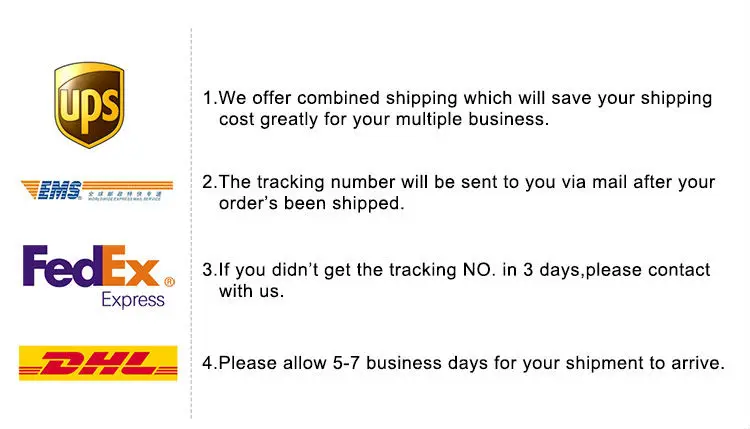Click the "4." list number
Image resolution: width=750 pixels, height=429 pixels.
[x=209, y=363]
